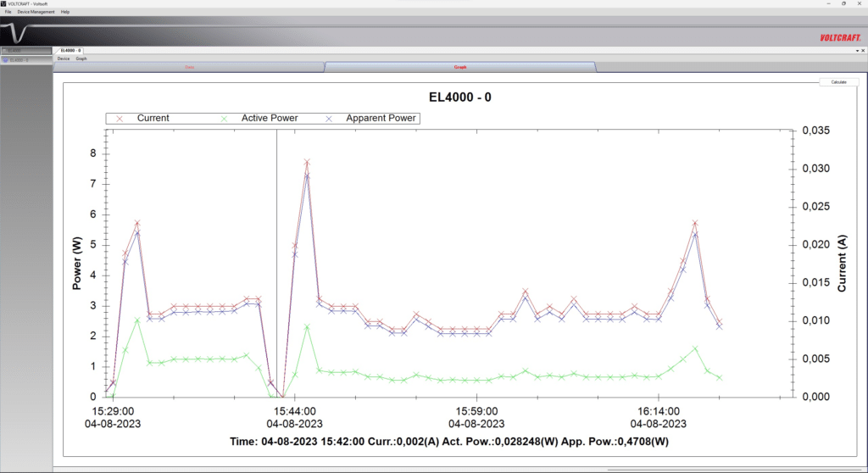Screen dimensions: 868x473
Task: Click the Active Power legend entry
Action: tap(270, 118)
